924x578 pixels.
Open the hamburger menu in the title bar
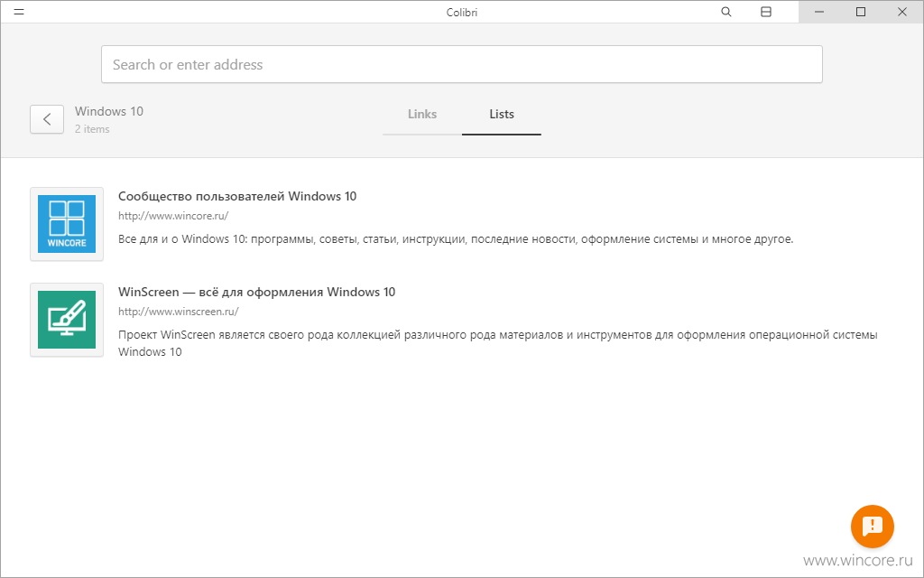pyautogui.click(x=19, y=12)
